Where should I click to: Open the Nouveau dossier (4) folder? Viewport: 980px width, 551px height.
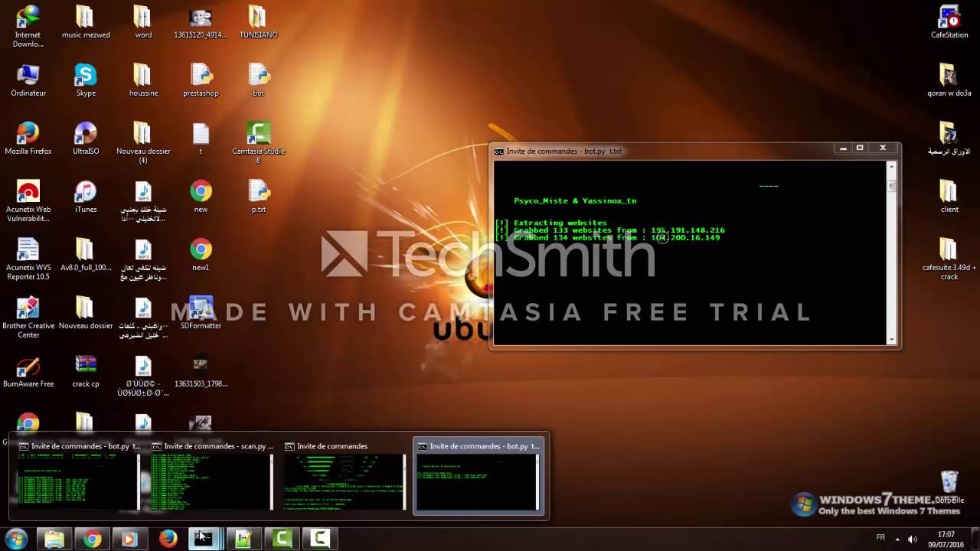click(143, 142)
